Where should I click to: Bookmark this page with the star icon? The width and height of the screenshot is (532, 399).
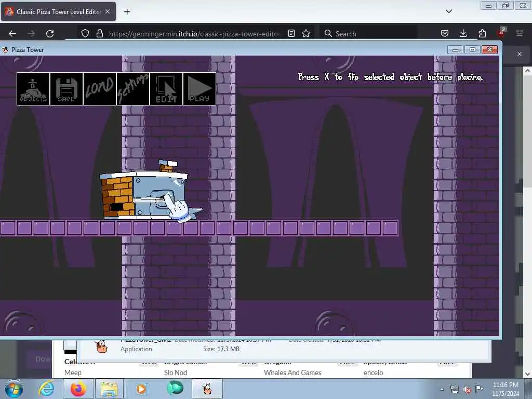tap(306, 33)
